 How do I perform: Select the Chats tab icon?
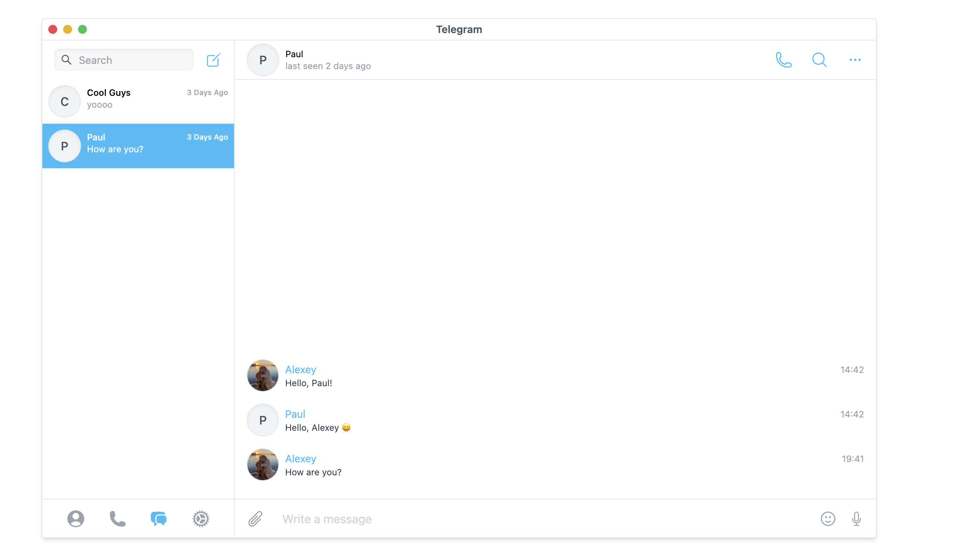point(159,519)
